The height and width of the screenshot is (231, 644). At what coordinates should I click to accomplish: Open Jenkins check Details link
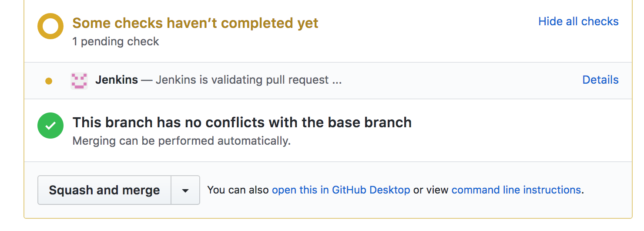tap(600, 80)
